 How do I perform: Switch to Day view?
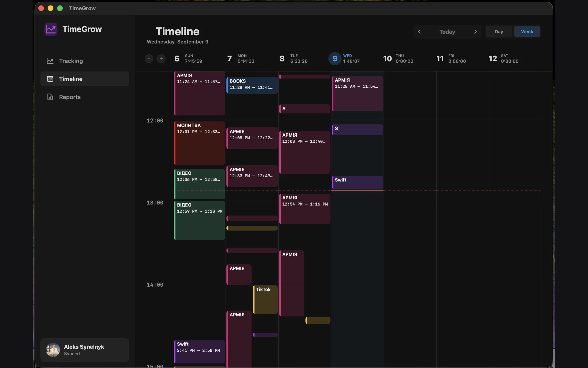pyautogui.click(x=499, y=32)
